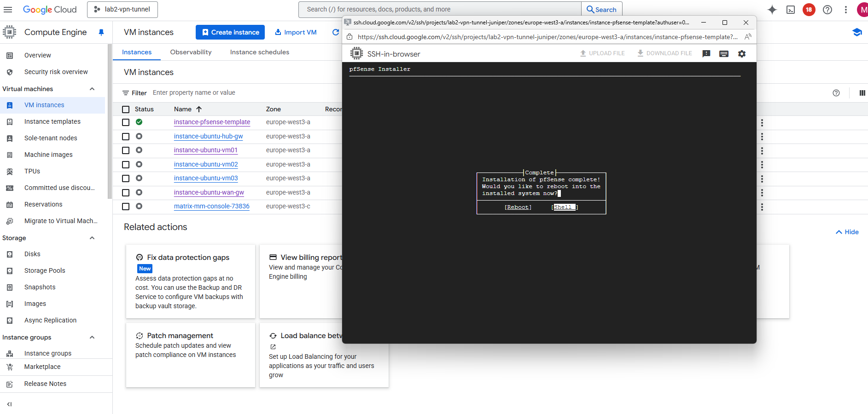This screenshot has height=414, width=868.
Task: Switch to the Instance schedules tab
Action: click(259, 52)
